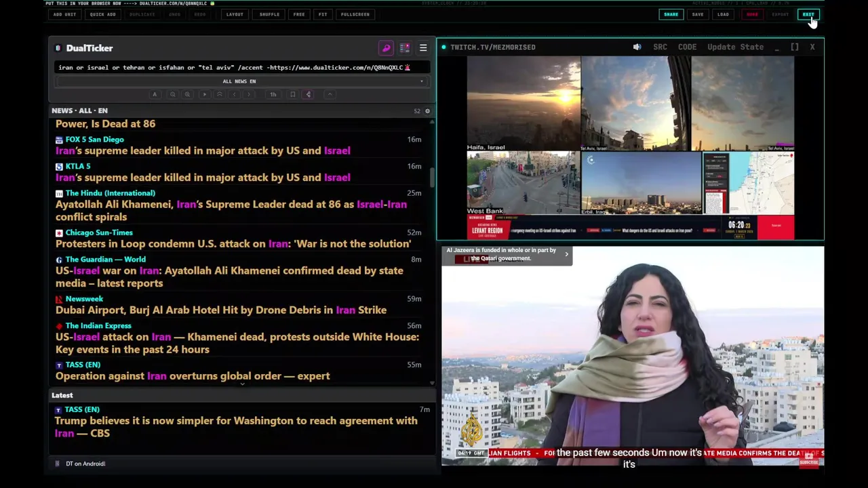Click the ADD UNIT button
The width and height of the screenshot is (868, 488).
tap(64, 14)
